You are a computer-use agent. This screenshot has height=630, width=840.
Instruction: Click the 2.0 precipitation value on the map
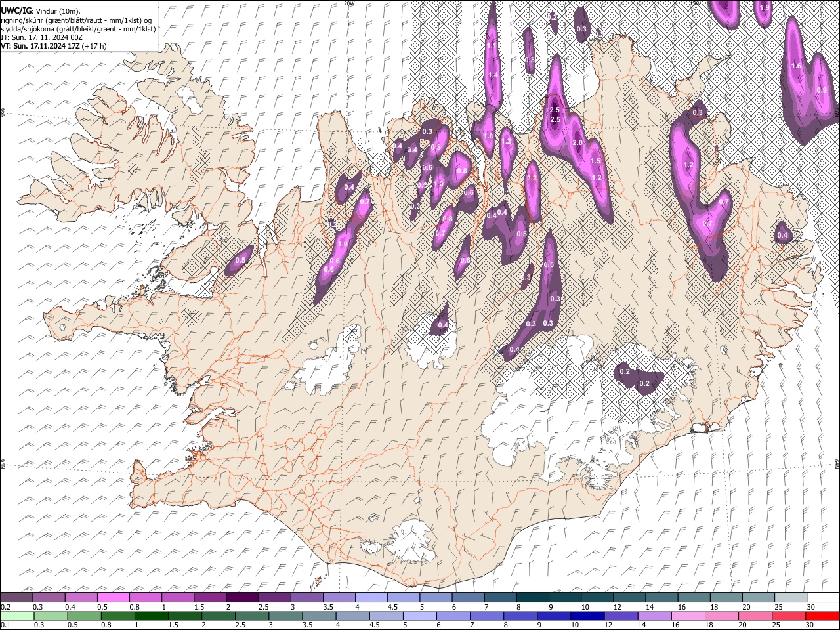tap(577, 143)
